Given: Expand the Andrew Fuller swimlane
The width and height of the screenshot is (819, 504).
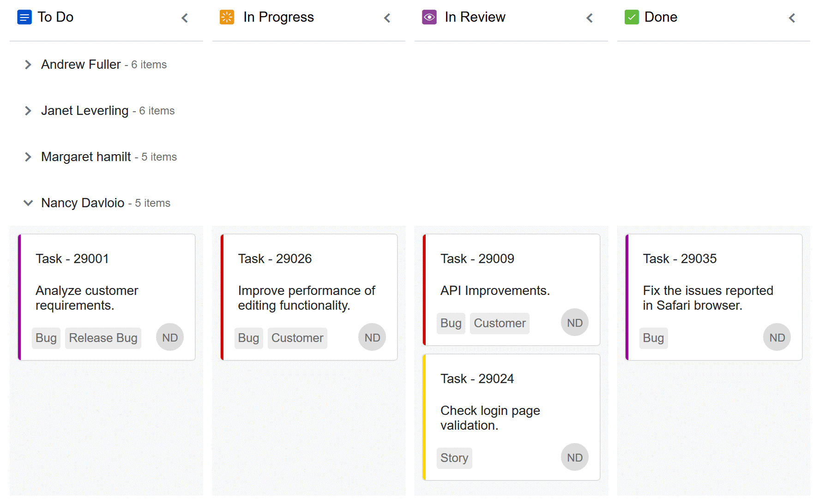Looking at the screenshot, I should point(28,65).
